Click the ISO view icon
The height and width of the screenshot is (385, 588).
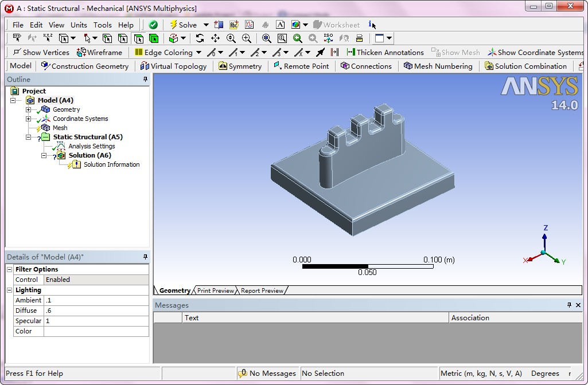click(328, 38)
